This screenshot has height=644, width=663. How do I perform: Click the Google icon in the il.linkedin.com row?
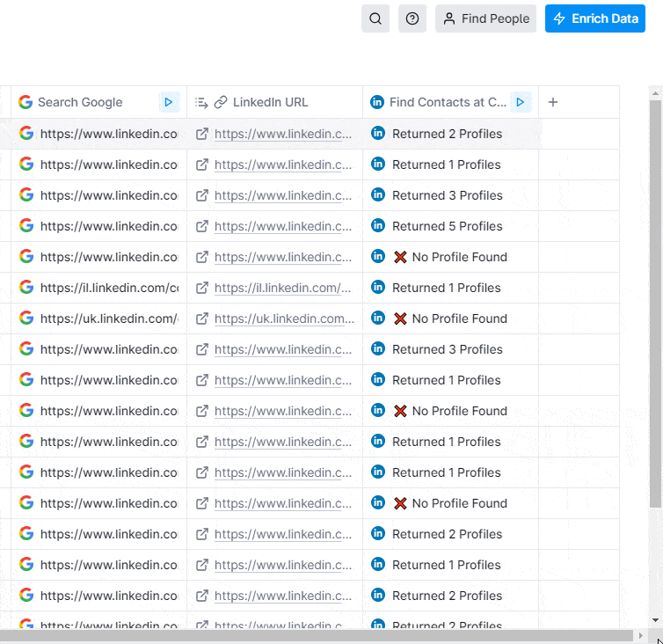(x=26, y=288)
